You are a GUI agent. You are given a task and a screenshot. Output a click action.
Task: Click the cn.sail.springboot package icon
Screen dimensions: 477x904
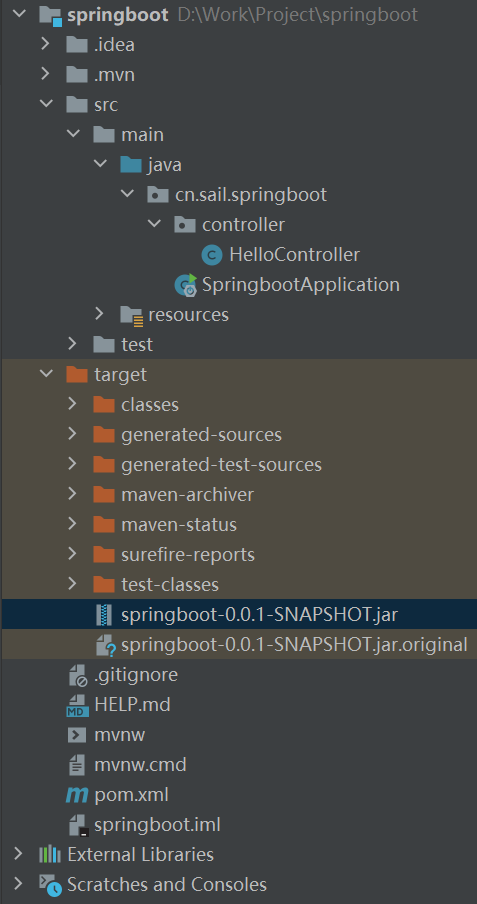(158, 194)
